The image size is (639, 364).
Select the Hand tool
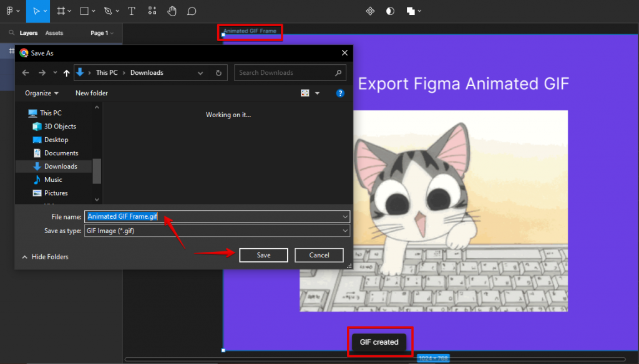tap(172, 11)
